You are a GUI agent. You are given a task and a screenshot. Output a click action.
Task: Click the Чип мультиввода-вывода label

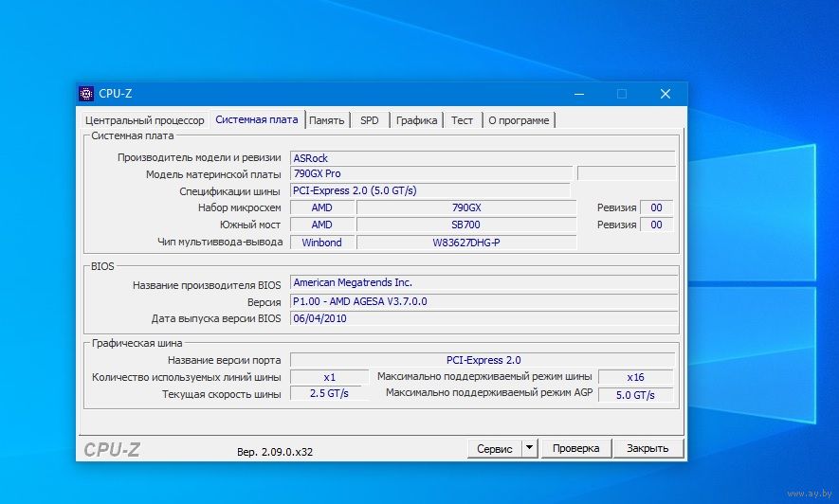pyautogui.click(x=220, y=243)
